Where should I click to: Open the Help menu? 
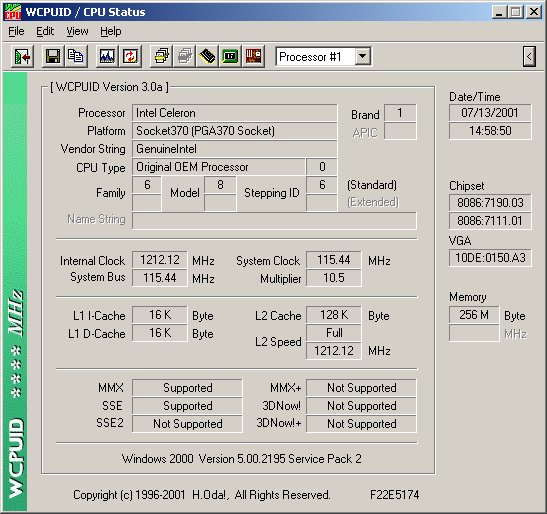(111, 31)
